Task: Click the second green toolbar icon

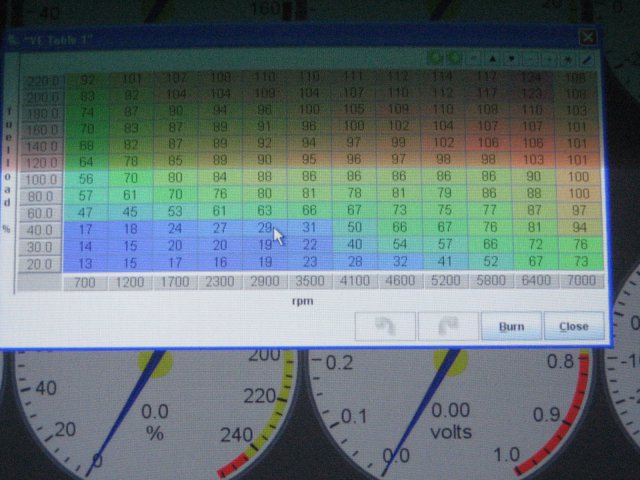Action: pos(454,59)
